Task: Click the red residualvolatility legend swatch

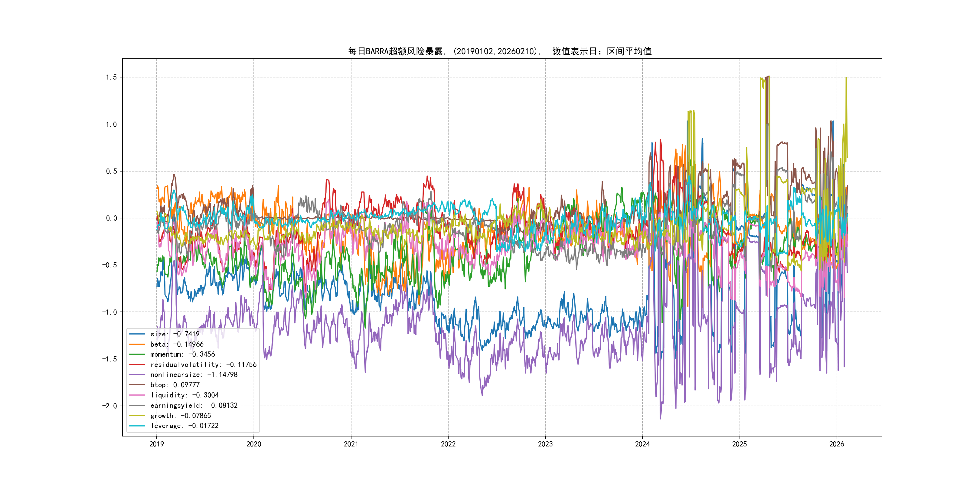Action: pos(137,364)
